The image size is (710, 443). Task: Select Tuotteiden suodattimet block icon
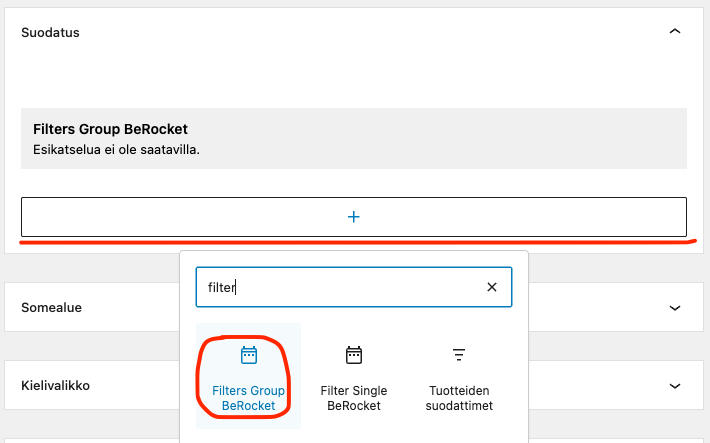tap(459, 355)
